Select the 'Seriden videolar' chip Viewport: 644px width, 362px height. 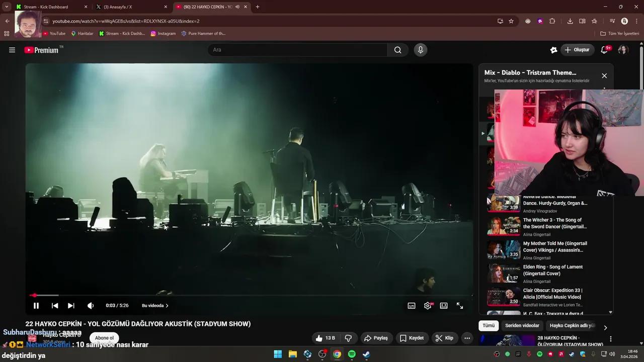[522, 326]
